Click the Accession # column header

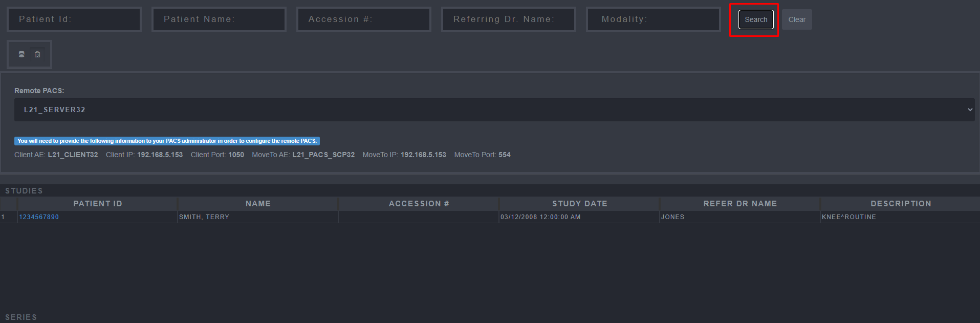419,204
